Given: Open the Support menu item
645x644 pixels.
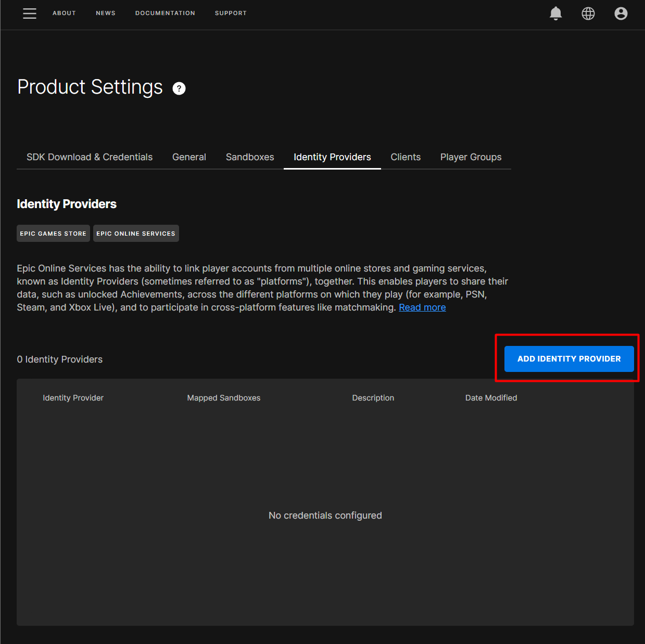Looking at the screenshot, I should 231,13.
